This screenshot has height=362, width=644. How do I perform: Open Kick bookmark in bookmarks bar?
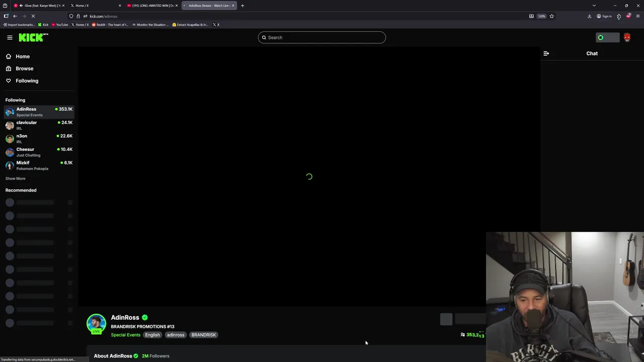pos(43,25)
